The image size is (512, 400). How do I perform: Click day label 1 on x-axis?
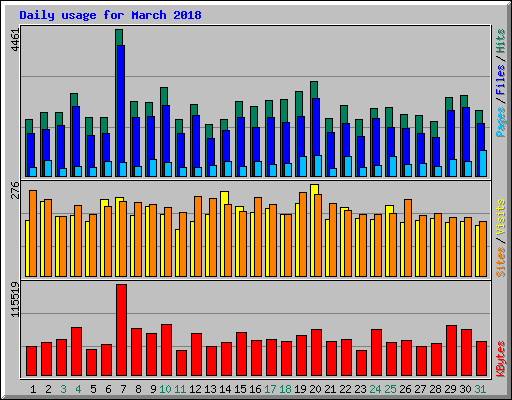(x=33, y=389)
